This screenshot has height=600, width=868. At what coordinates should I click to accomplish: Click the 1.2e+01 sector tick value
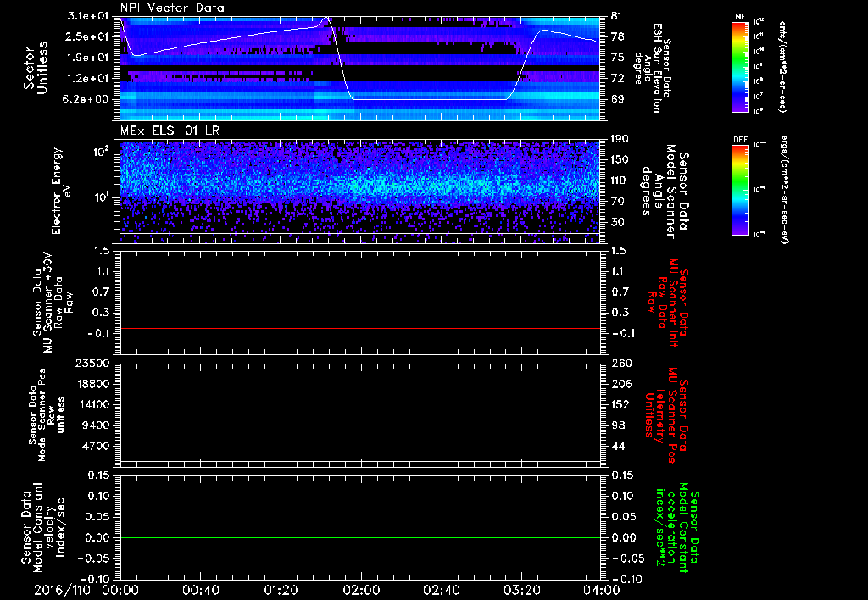tap(86, 79)
